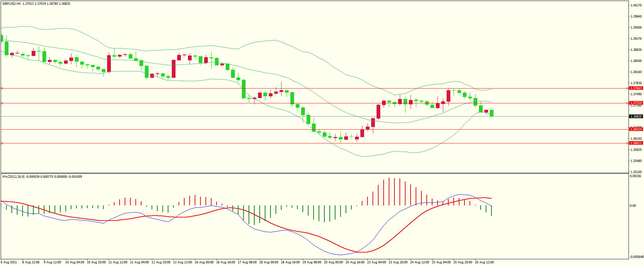Click the 18 Aug 00:00 time label
This screenshot has width=644, height=266.
click(269, 262)
